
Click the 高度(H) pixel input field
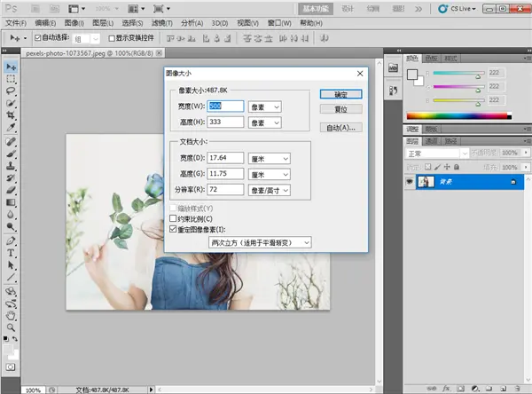point(225,122)
